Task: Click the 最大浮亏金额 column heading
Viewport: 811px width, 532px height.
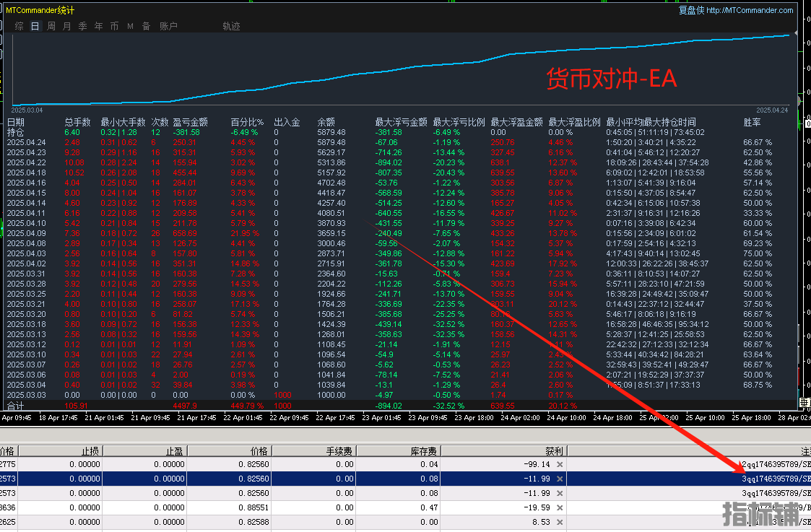Action: tap(402, 122)
